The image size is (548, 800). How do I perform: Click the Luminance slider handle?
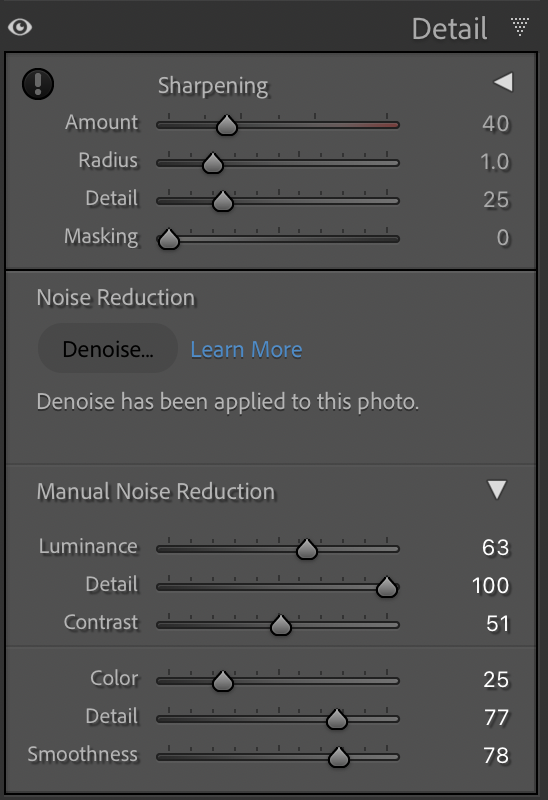pos(307,549)
